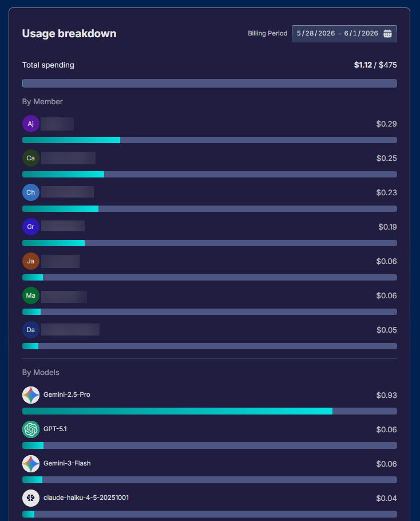Click the GPT-5.1 OpenAI logo icon
The image size is (420, 521).
click(x=31, y=429)
